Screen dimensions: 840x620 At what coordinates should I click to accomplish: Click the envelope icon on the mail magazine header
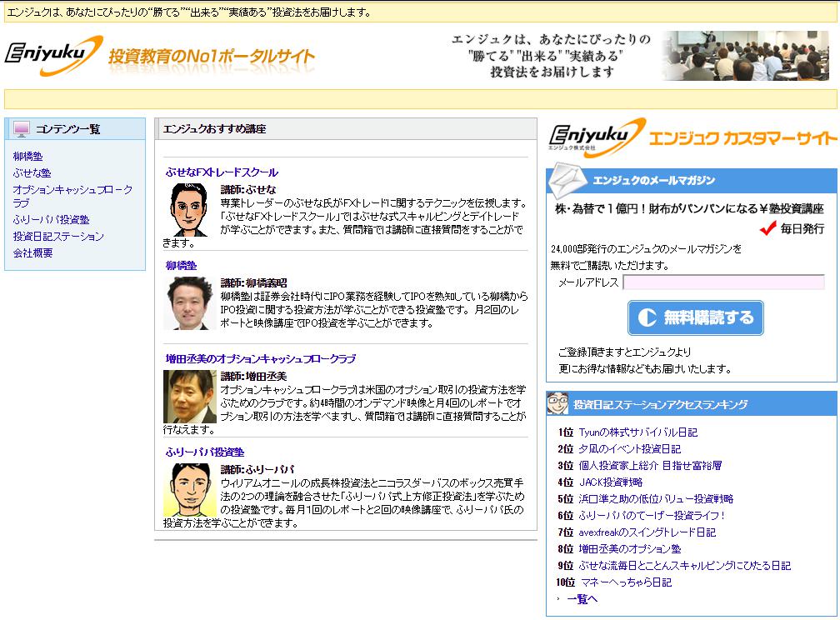pyautogui.click(x=567, y=181)
